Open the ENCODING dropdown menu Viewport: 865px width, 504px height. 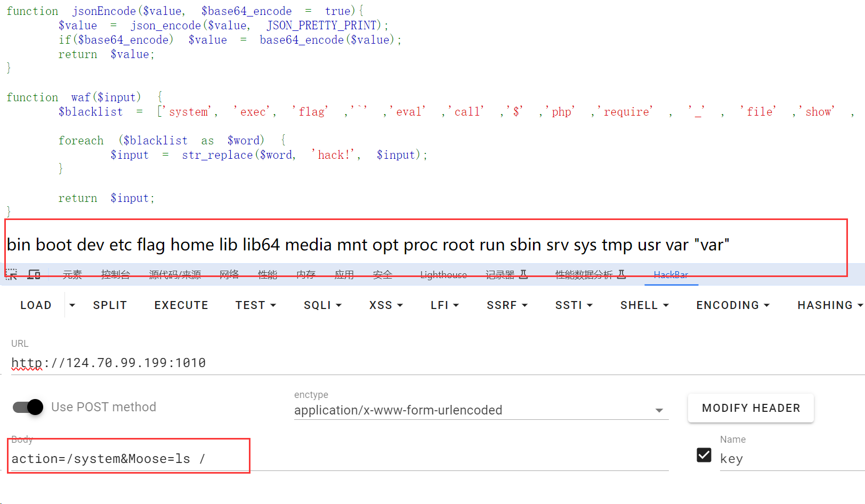click(733, 305)
